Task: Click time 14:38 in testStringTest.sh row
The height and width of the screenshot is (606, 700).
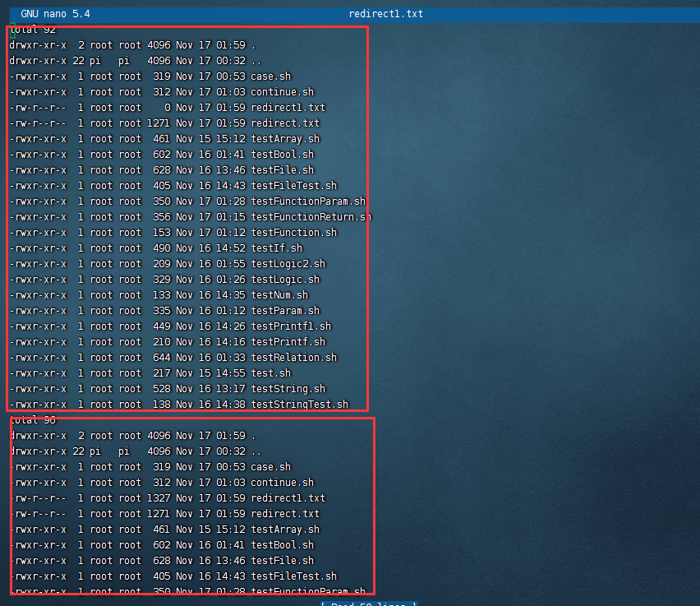Action: click(x=231, y=405)
